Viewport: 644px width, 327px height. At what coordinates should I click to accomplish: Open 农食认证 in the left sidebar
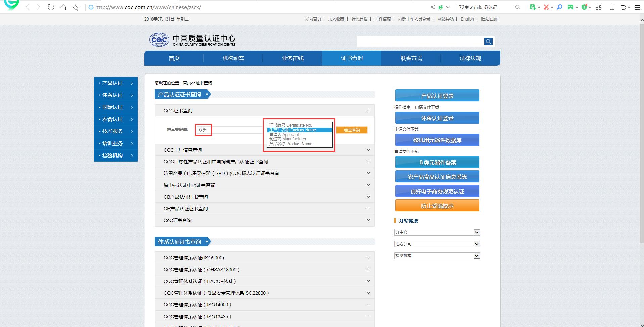[116, 119]
